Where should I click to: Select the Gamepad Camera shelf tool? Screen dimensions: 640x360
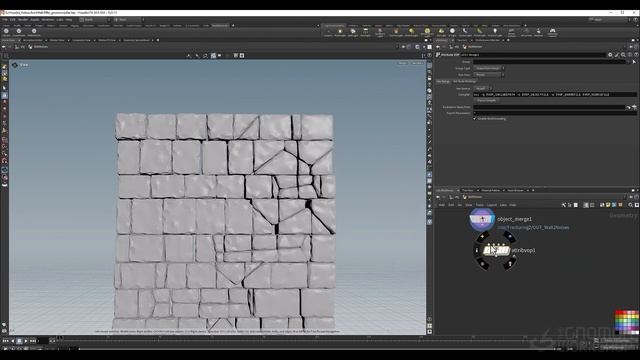coord(552,32)
